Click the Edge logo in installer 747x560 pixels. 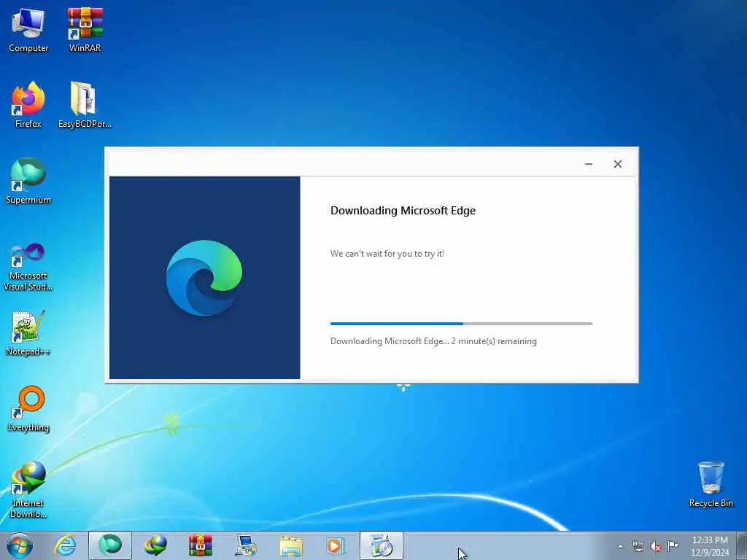(x=204, y=278)
